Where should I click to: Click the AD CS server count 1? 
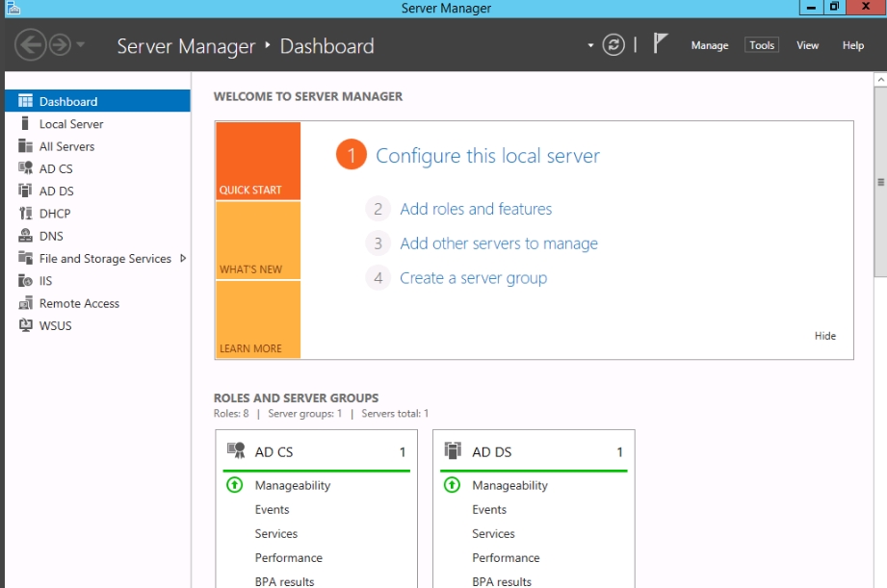tap(403, 452)
